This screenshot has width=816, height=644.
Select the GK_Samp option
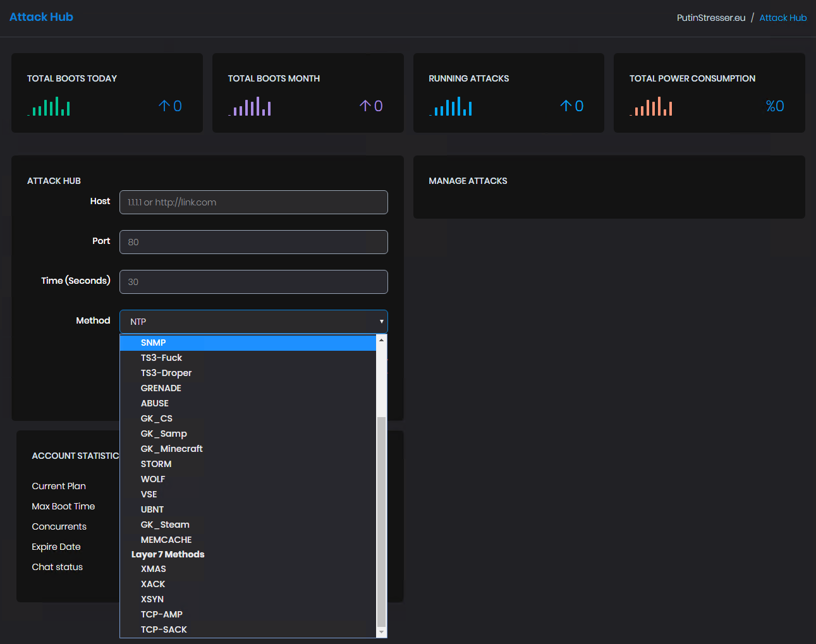[x=248, y=434]
